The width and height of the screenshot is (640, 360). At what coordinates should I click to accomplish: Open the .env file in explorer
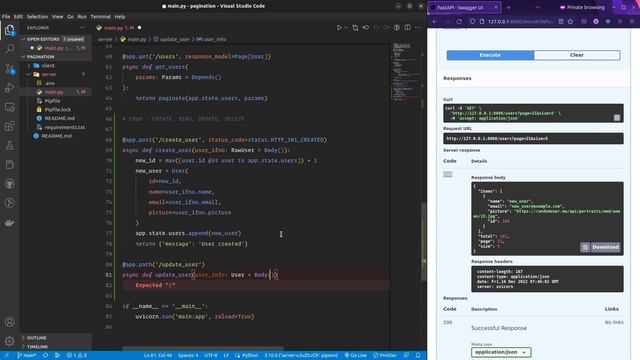(49, 83)
